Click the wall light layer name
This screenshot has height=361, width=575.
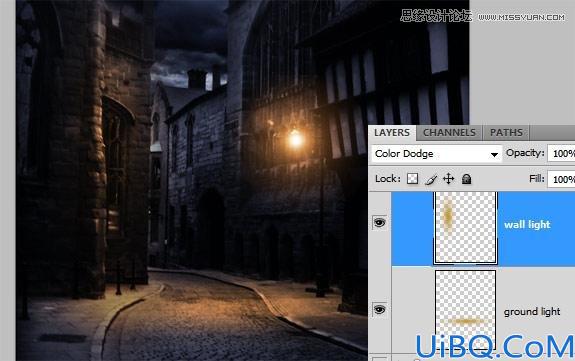coord(527,225)
